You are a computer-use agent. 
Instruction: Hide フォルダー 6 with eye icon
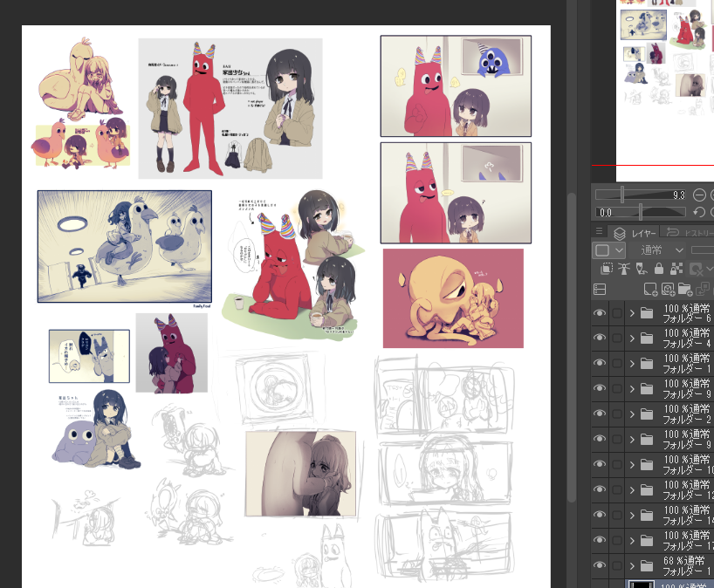(x=600, y=313)
